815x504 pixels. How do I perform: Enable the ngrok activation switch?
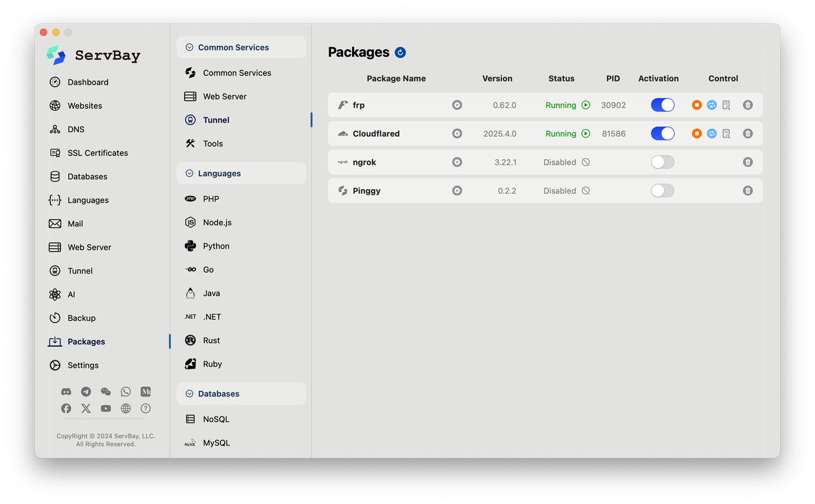point(663,162)
